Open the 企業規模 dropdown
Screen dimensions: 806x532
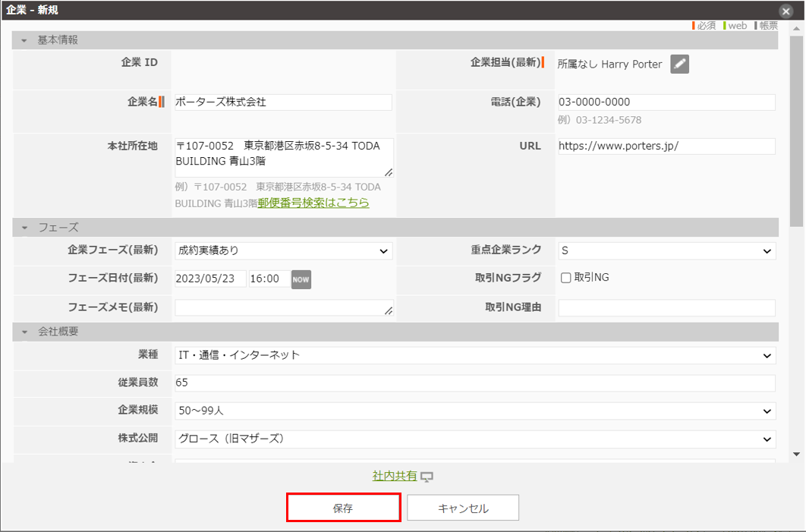click(x=475, y=411)
